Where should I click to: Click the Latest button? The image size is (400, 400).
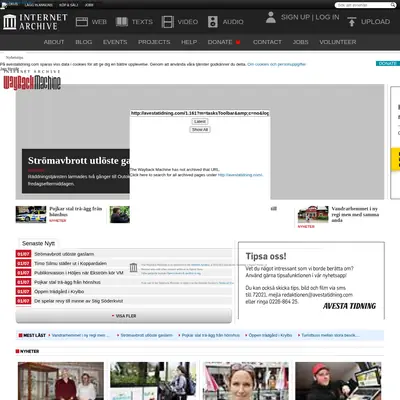pyautogui.click(x=200, y=122)
